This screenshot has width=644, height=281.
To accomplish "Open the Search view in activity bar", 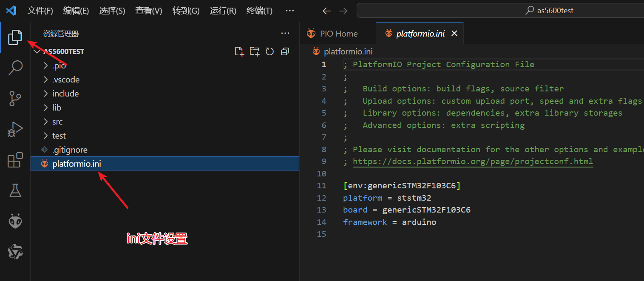I will click(15, 68).
